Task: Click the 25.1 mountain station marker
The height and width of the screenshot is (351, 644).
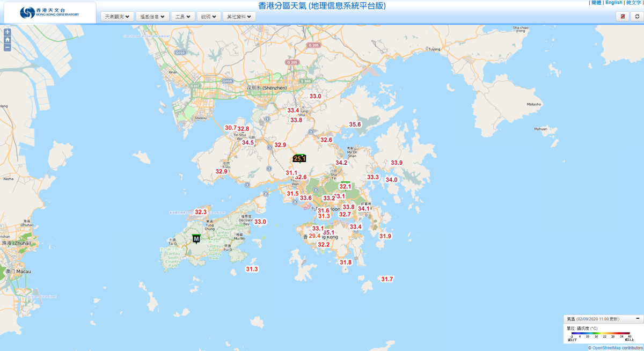Action: (x=299, y=158)
